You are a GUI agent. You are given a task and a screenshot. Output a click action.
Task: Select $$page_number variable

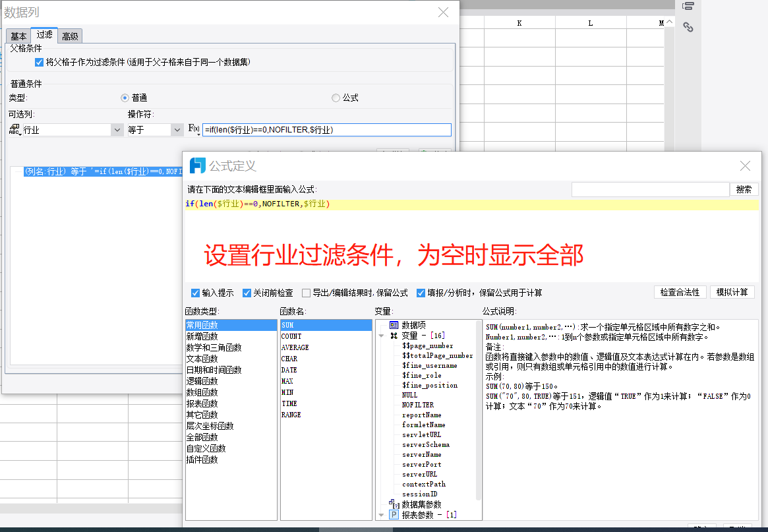[428, 346]
